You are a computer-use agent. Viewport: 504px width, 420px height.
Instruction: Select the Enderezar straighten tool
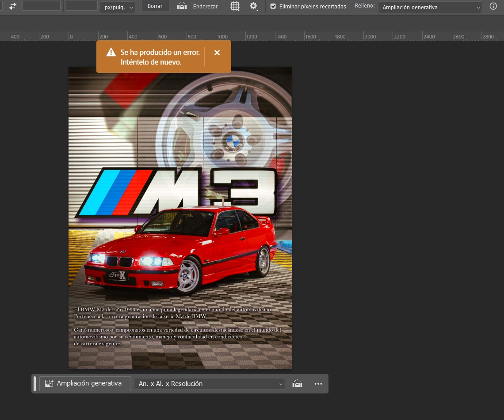coord(197,6)
